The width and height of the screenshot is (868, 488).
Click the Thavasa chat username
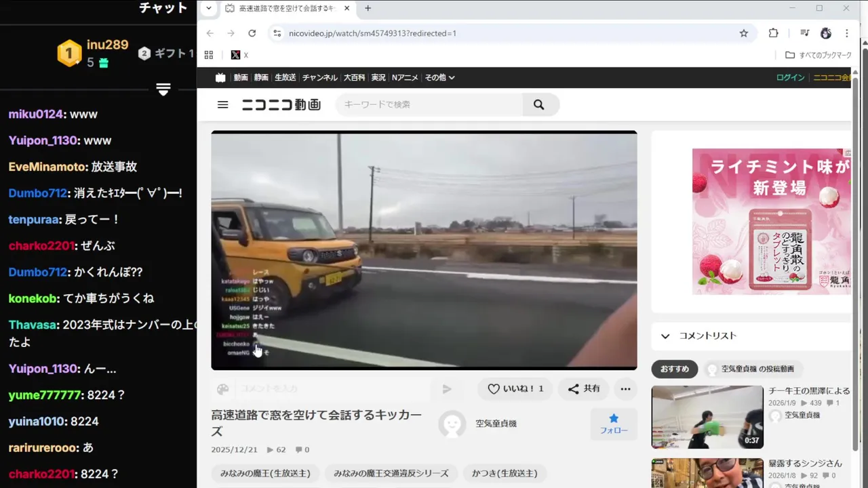33,325
